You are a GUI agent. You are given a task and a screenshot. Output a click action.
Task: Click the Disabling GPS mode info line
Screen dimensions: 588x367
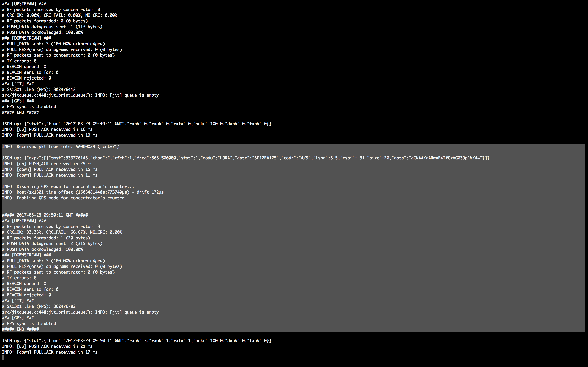(x=68, y=186)
